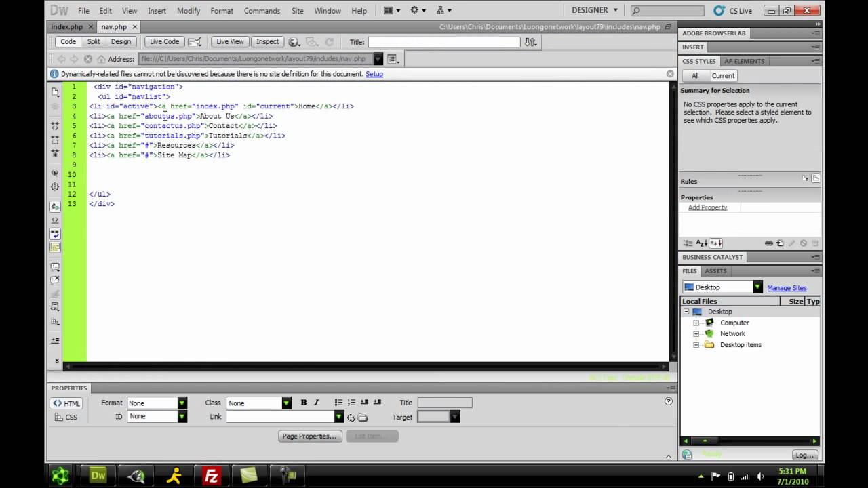
Task: Click the Balance Braces icon
Action: [55, 186]
